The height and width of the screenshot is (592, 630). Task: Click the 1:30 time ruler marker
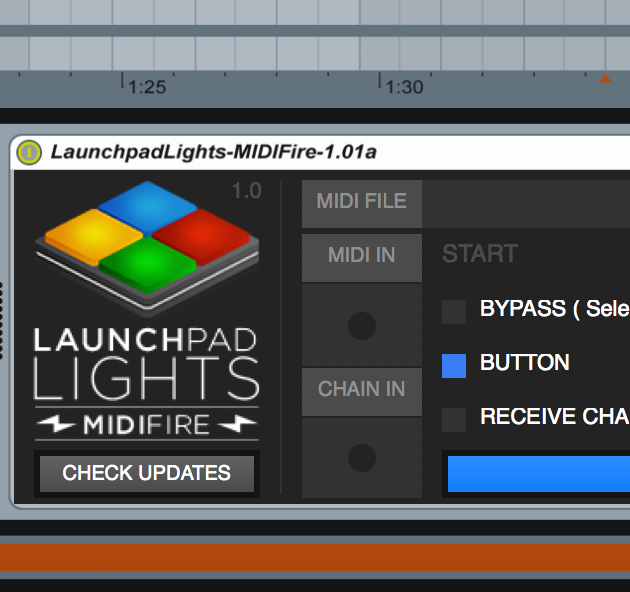[404, 87]
